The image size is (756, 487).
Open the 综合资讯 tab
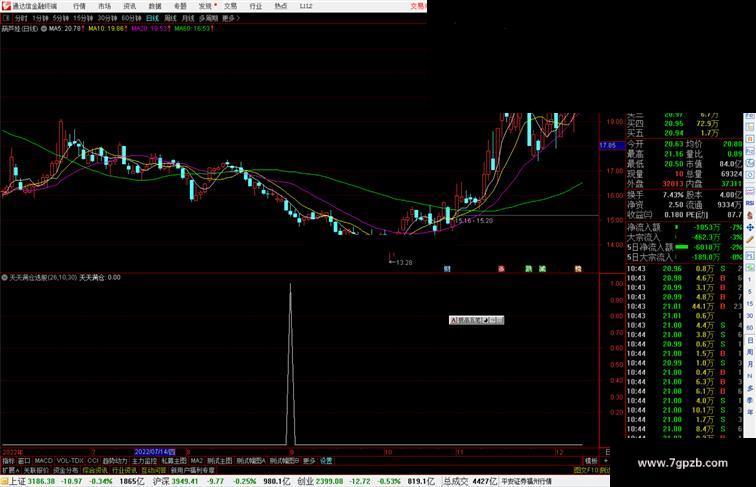(x=95, y=470)
